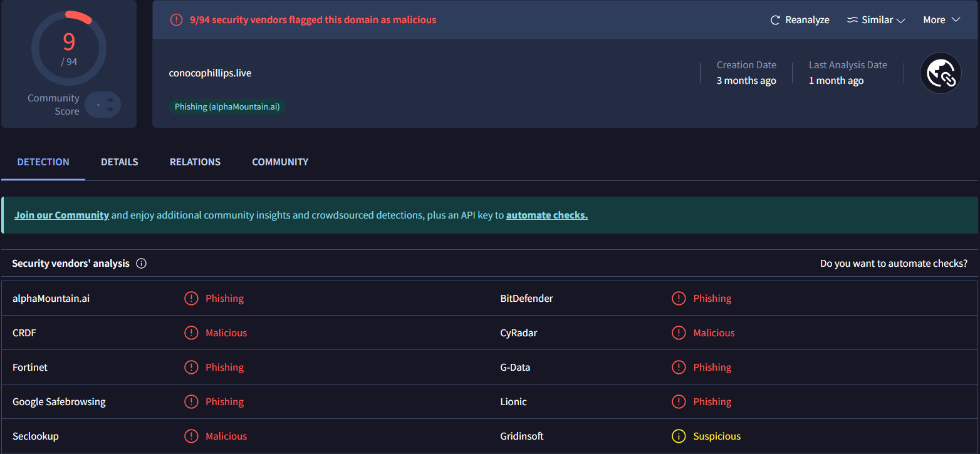Screen dimensions: 980x454
Task: Click BitDefender Phishing warning icon
Action: tap(679, 299)
